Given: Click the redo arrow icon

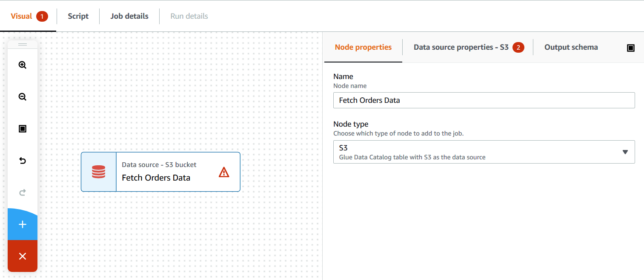Looking at the screenshot, I should (23, 192).
